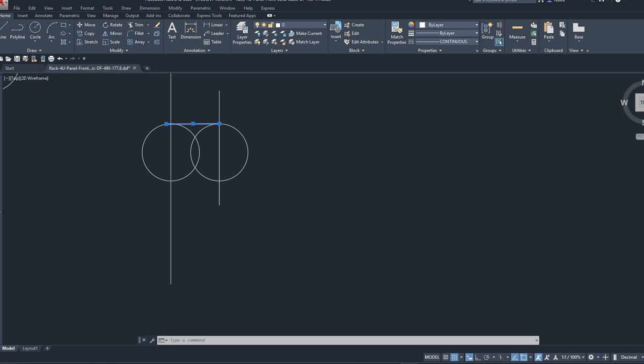Click the Undo arrow in quick access toolbar
The image size is (644, 364).
coord(60,58)
